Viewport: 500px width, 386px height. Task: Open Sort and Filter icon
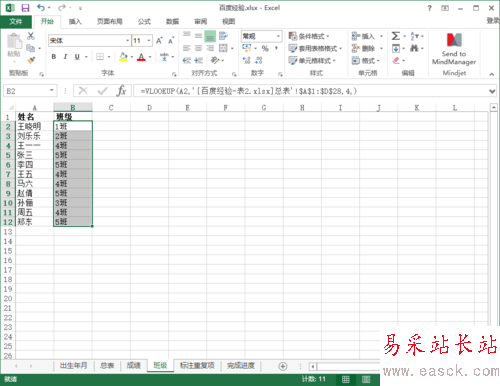414,36
